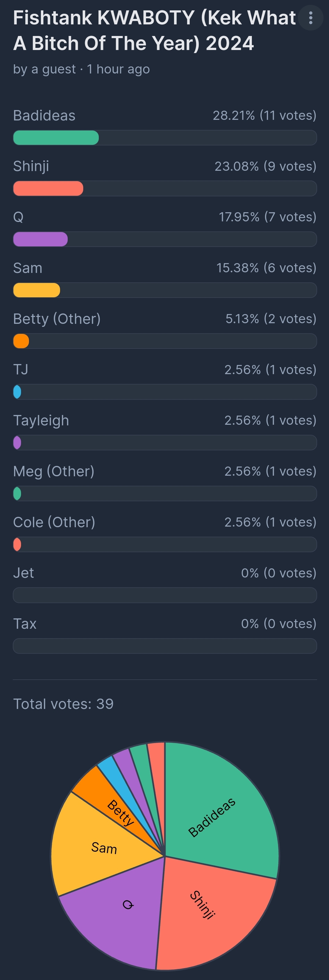Click the empty Jet result bar
The height and width of the screenshot is (980, 329).
click(165, 595)
